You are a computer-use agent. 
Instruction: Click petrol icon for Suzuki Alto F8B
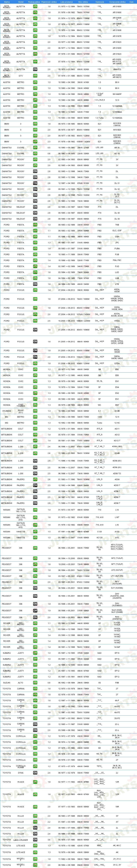(x=35, y=683)
